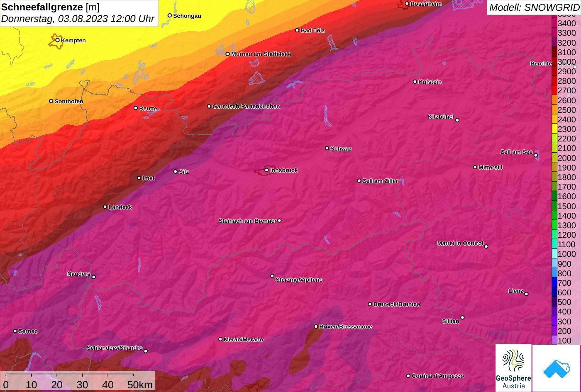
Task: Click the Sonthofen marker dot
Action: (51, 101)
